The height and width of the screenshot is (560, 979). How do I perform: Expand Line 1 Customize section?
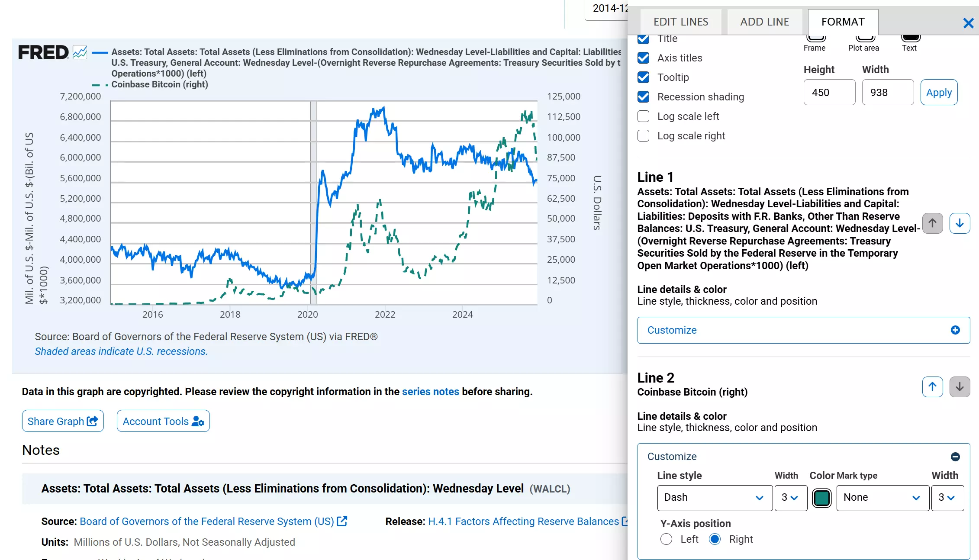point(803,330)
